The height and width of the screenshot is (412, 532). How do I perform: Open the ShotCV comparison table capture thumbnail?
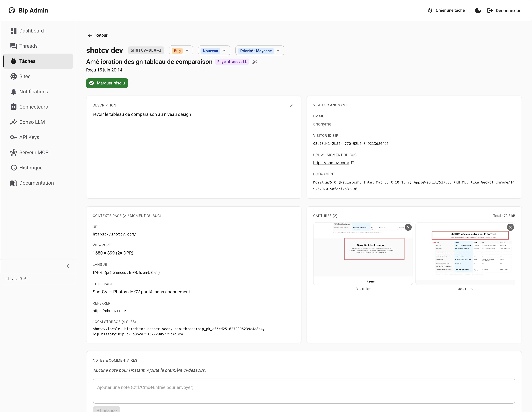465,254
